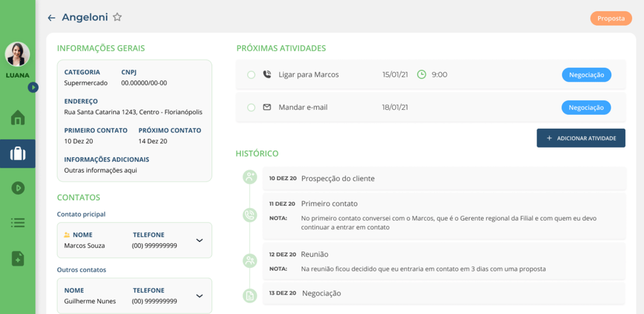The height and width of the screenshot is (314, 644).
Task: Click the 15/01/21 activity date
Action: (395, 75)
